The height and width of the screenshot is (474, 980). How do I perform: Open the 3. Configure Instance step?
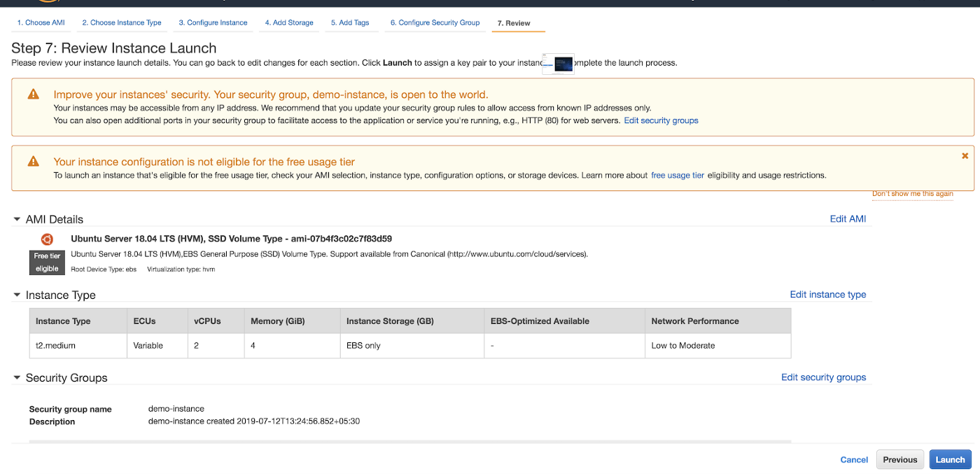click(213, 22)
